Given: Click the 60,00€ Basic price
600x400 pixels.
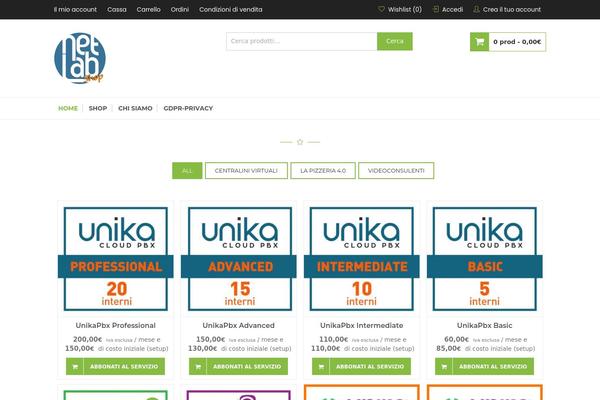Looking at the screenshot, I should (457, 340).
